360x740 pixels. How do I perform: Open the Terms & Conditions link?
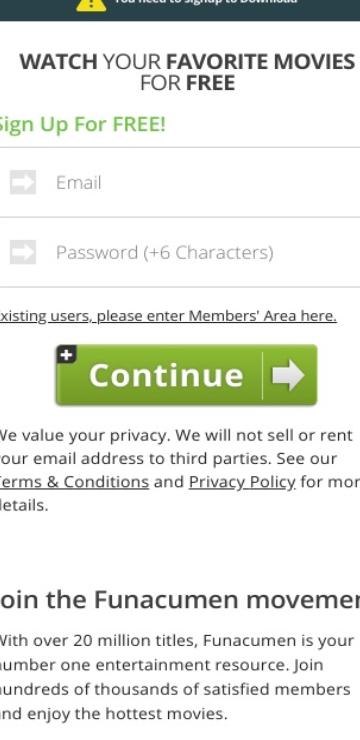pyautogui.click(x=74, y=482)
